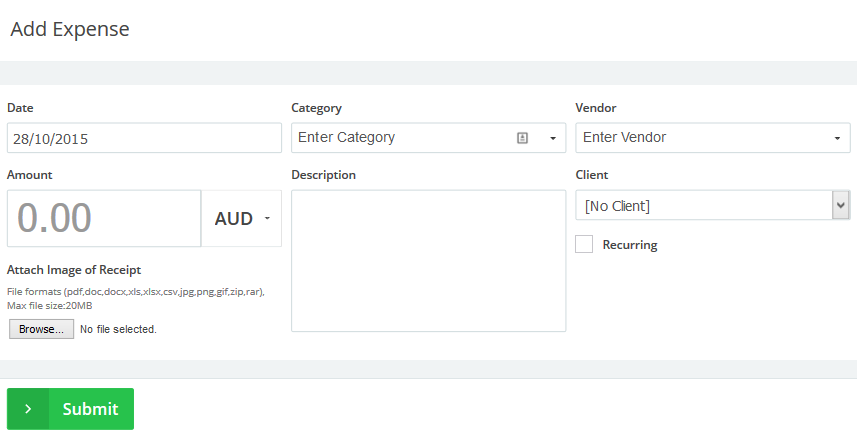Click the chevron icon on Submit button
This screenshot has height=437, width=857.
tap(28, 409)
